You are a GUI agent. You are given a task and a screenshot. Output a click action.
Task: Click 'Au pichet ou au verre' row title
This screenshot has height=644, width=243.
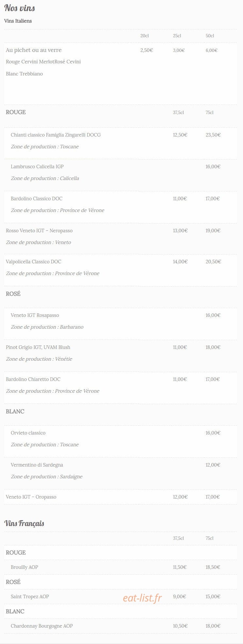(x=34, y=50)
